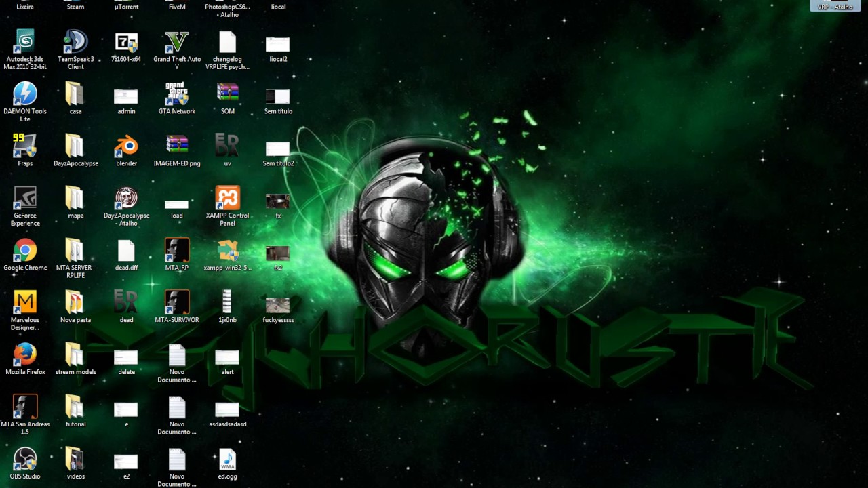Open MTA SERVER - RPLIFE folder

coord(74,251)
